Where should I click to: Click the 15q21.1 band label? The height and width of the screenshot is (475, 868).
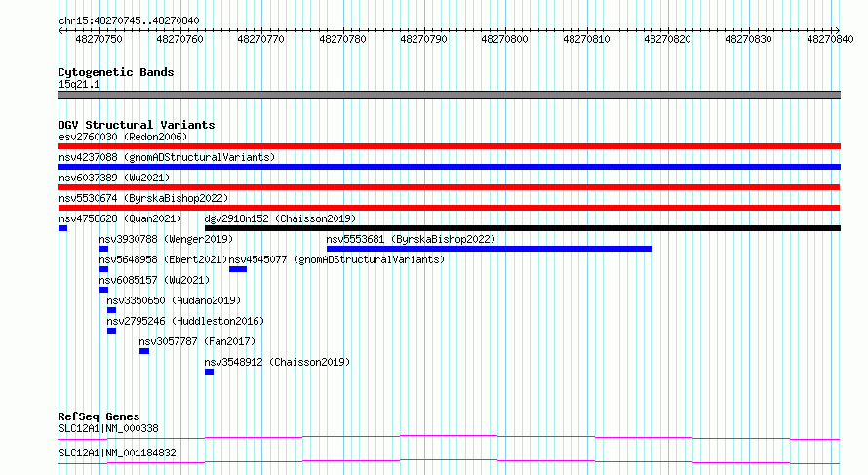click(79, 84)
